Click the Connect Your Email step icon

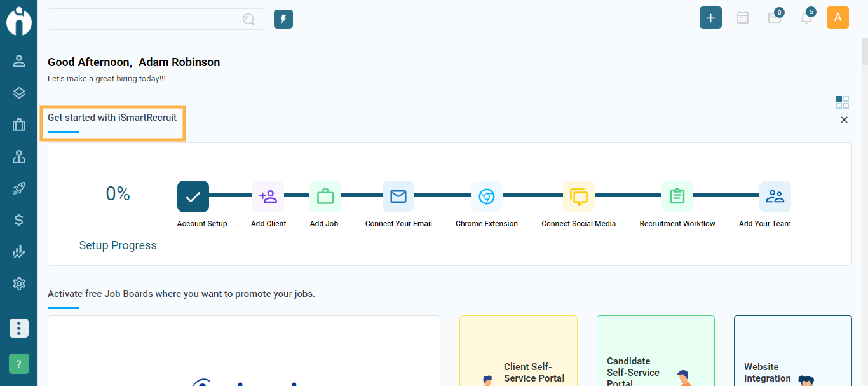coord(398,196)
